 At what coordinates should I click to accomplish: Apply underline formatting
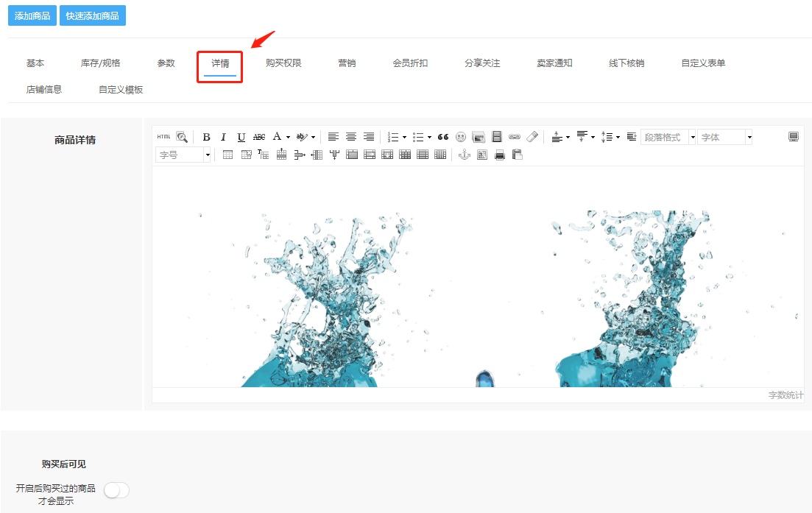pyautogui.click(x=241, y=137)
